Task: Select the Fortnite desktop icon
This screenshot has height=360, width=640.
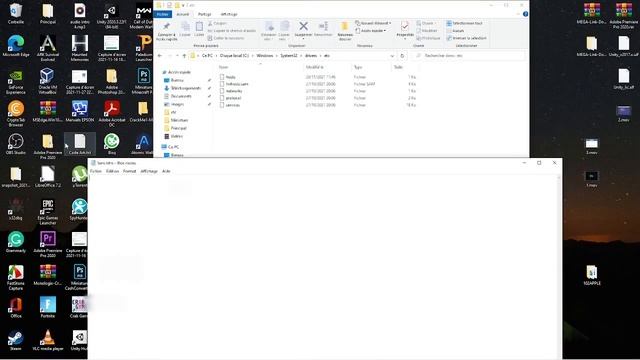Action: click(x=47, y=307)
